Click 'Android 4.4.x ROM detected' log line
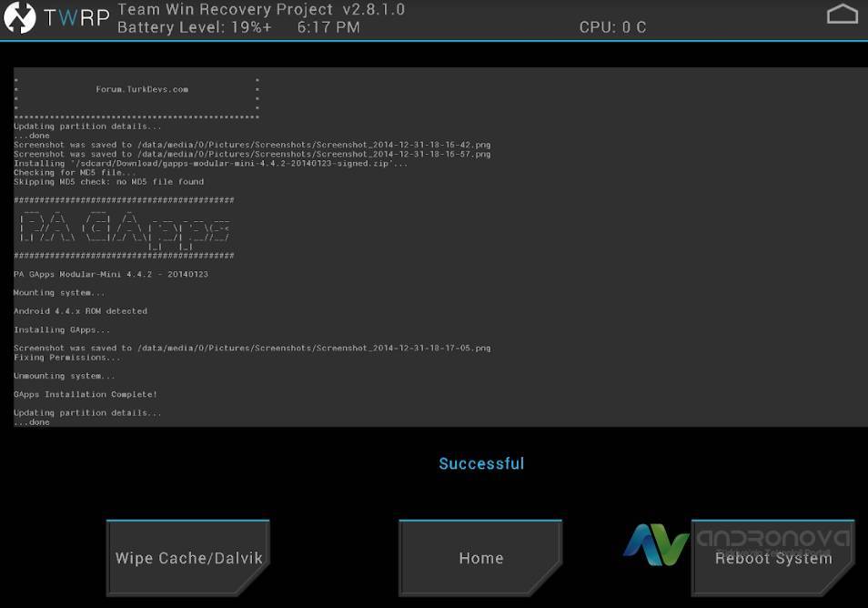The width and height of the screenshot is (868, 608). coord(80,311)
